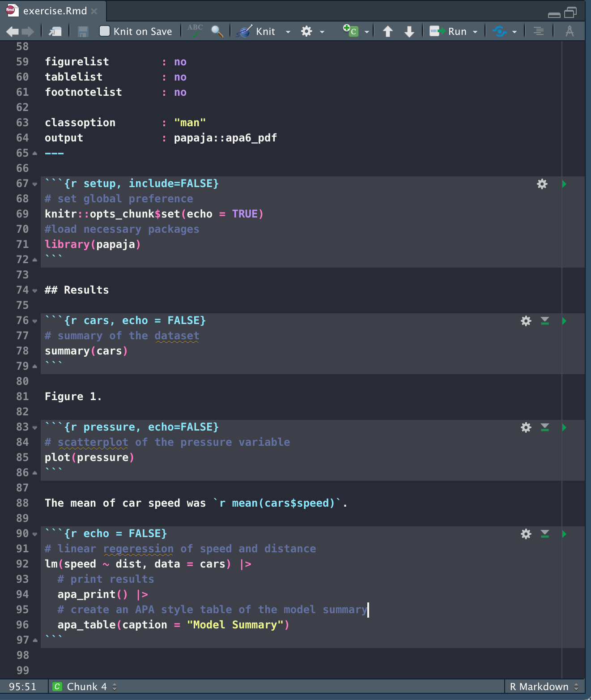Viewport: 591px width, 700px height.
Task: Open the Knit options dropdown arrow
Action: click(288, 32)
